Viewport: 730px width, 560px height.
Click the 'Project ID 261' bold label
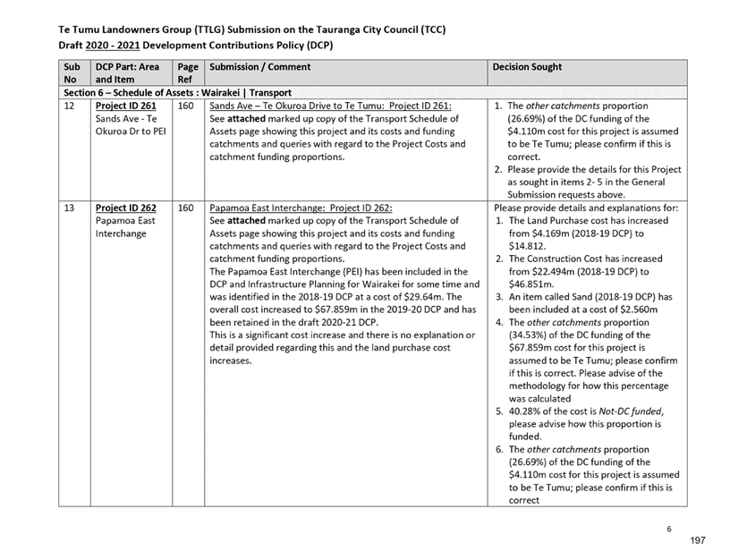pyautogui.click(x=126, y=106)
